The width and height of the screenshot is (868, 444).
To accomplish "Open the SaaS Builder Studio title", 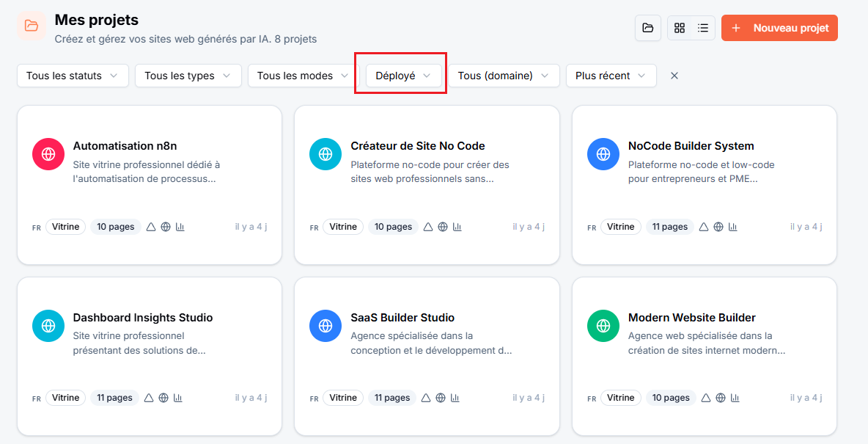I will click(402, 318).
